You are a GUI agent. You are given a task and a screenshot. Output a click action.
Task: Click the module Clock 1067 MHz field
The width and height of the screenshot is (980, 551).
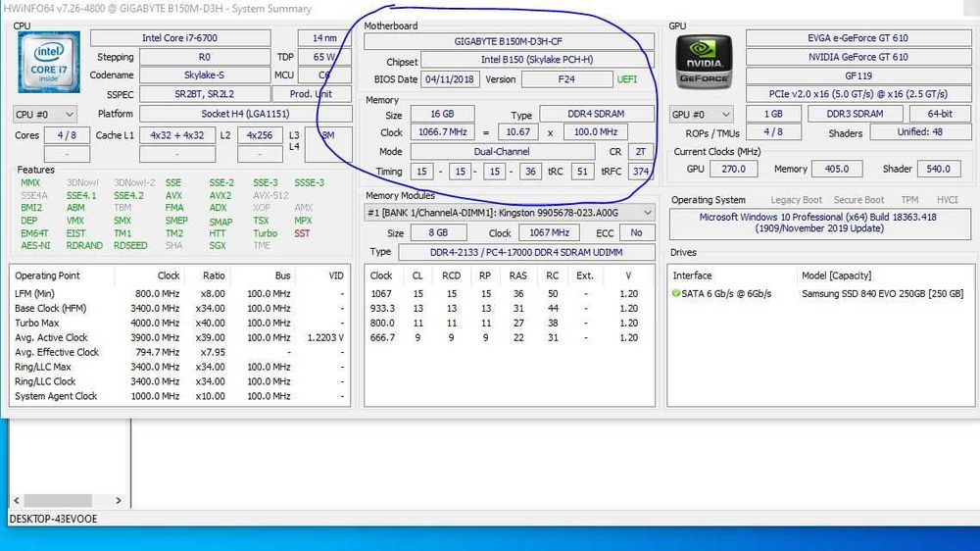click(550, 232)
